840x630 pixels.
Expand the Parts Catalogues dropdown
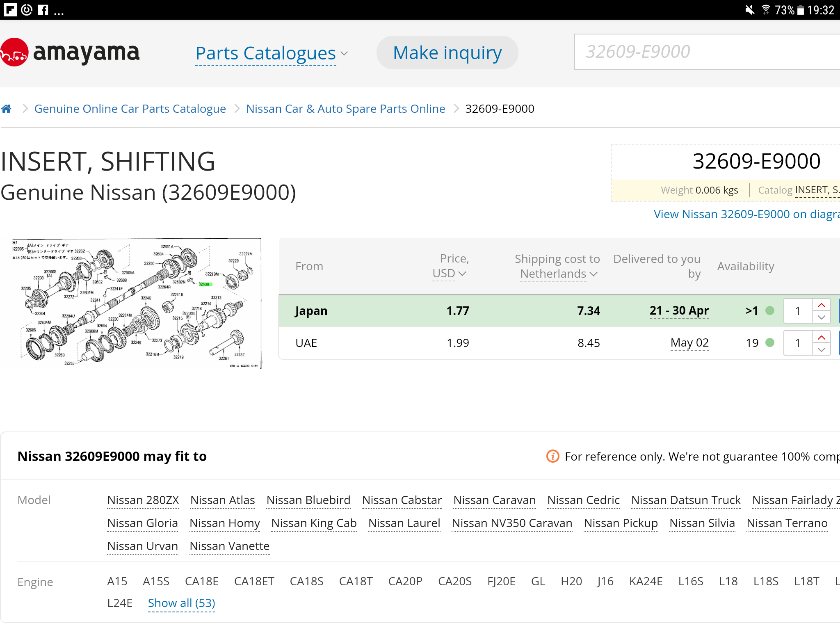pos(272,53)
